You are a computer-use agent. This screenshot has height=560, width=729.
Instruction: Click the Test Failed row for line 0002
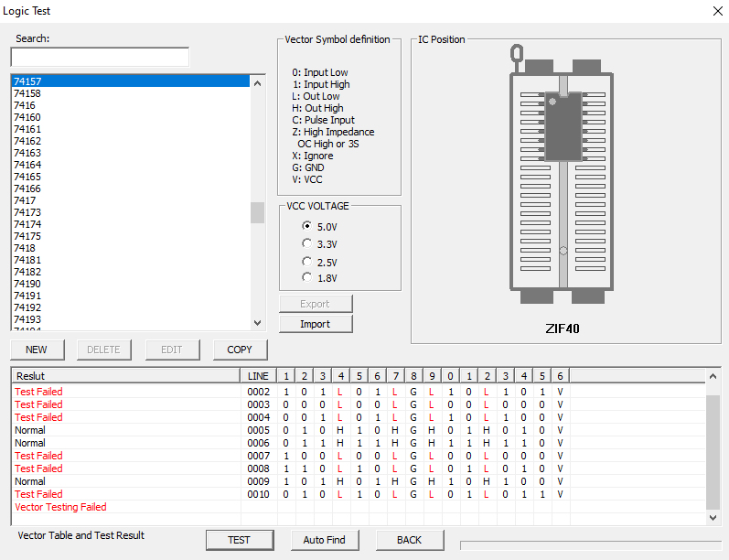[359, 392]
